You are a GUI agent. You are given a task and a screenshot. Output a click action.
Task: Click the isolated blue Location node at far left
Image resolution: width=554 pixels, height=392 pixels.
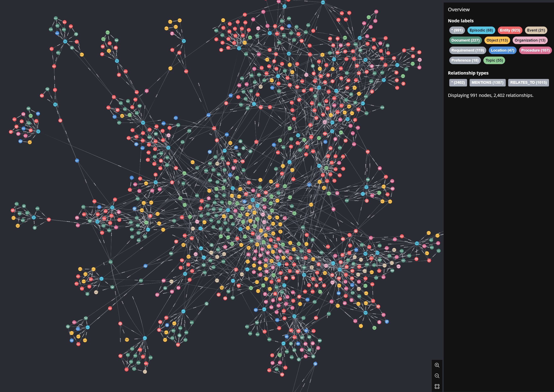(x=77, y=161)
